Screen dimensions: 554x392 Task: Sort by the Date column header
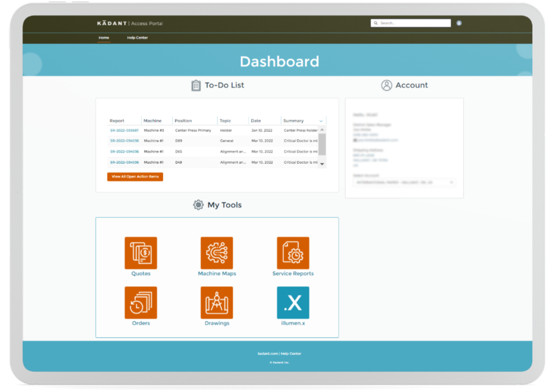coord(256,121)
